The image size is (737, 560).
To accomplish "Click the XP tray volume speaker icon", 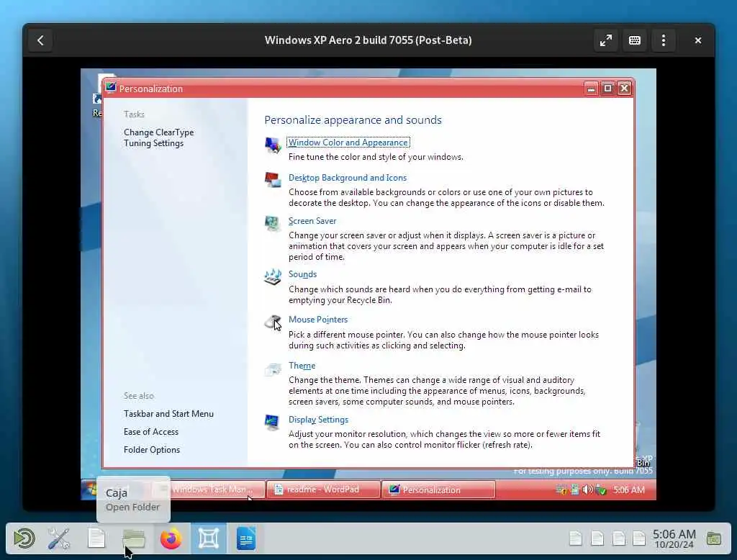I will pos(587,490).
